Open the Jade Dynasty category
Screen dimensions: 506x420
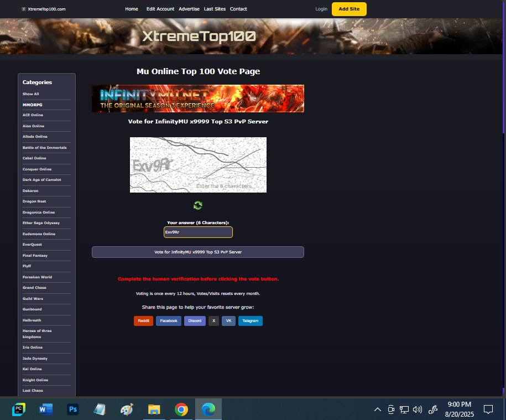coord(35,359)
